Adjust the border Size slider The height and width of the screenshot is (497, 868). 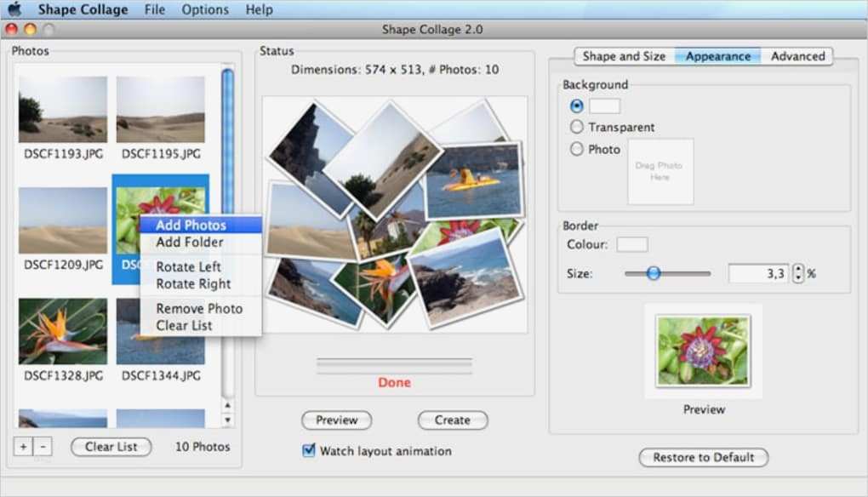[654, 273]
